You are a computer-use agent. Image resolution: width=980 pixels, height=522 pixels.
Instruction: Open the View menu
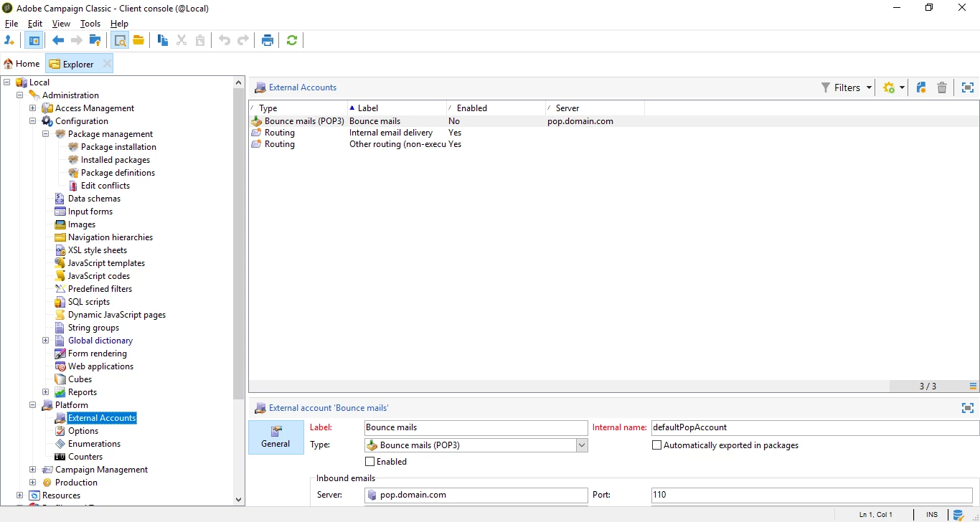[x=61, y=24]
